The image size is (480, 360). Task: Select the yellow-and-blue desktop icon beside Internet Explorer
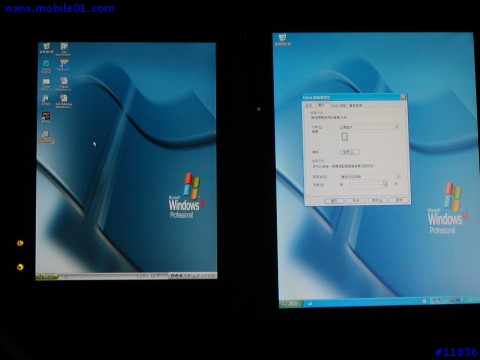click(63, 65)
